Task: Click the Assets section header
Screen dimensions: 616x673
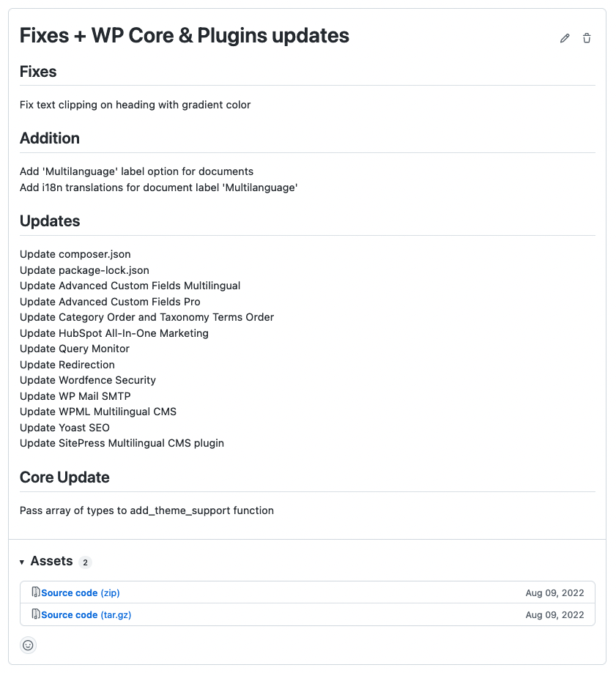Action: tap(51, 561)
